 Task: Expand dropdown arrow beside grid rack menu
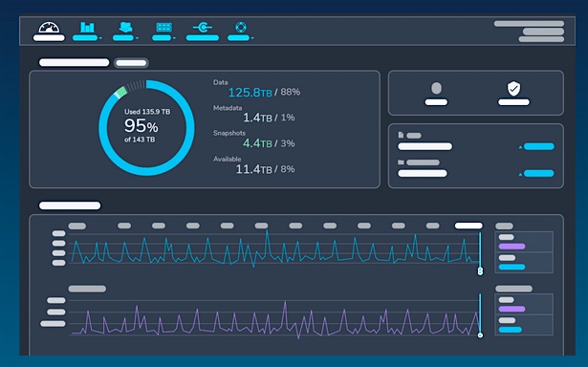174,38
